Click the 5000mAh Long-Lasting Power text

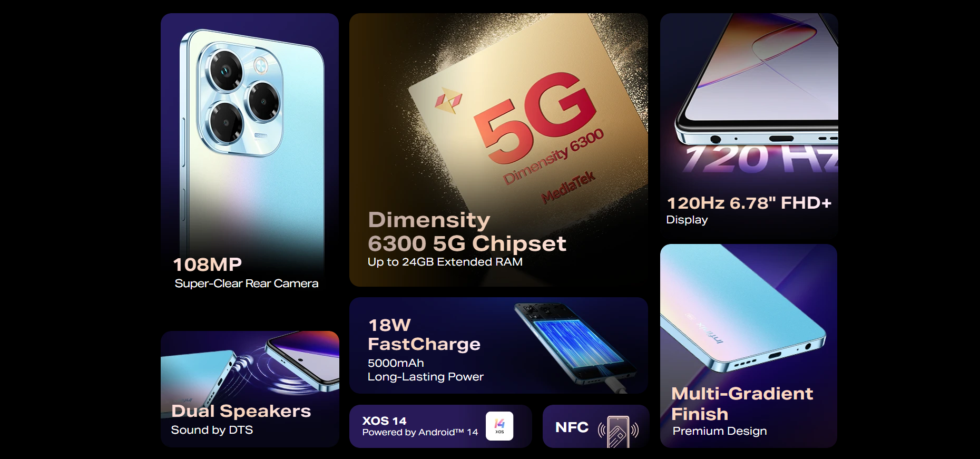pyautogui.click(x=425, y=370)
